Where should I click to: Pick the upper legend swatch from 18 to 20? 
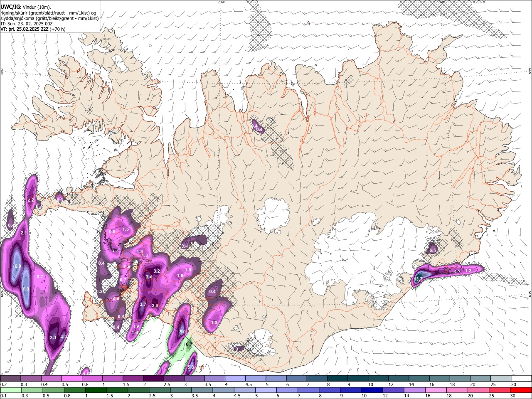click(461, 379)
